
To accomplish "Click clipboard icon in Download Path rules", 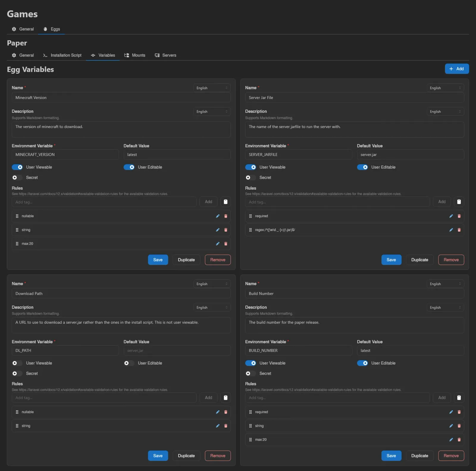I will coord(226,398).
